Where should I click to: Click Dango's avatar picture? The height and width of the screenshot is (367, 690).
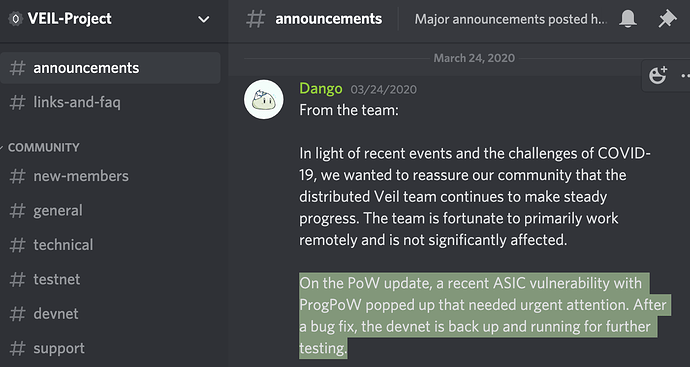click(x=264, y=99)
